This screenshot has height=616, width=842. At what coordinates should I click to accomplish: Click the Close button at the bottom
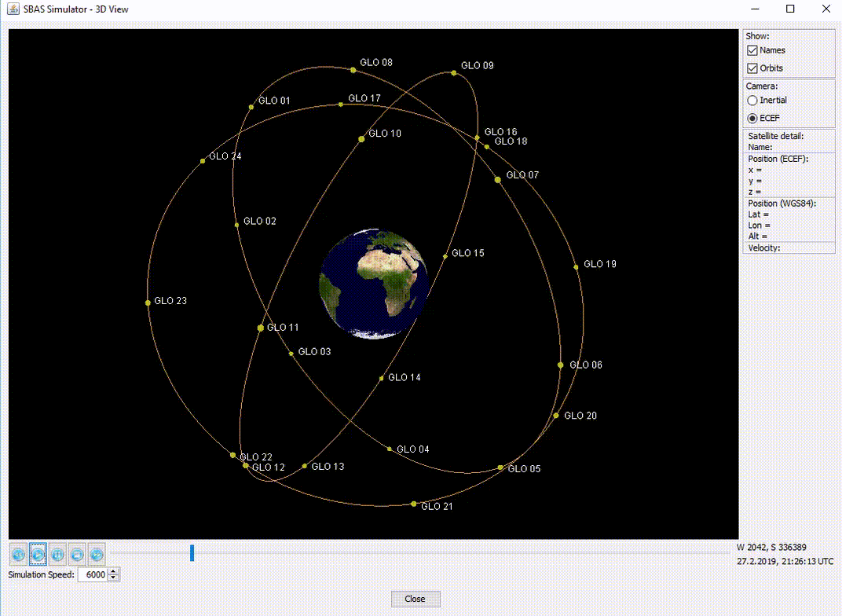[x=415, y=599]
